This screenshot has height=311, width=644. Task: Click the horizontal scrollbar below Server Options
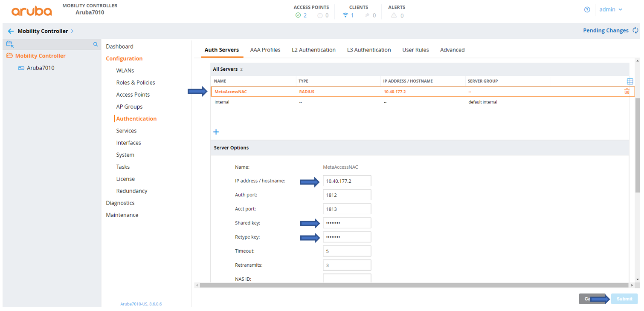[x=414, y=285]
